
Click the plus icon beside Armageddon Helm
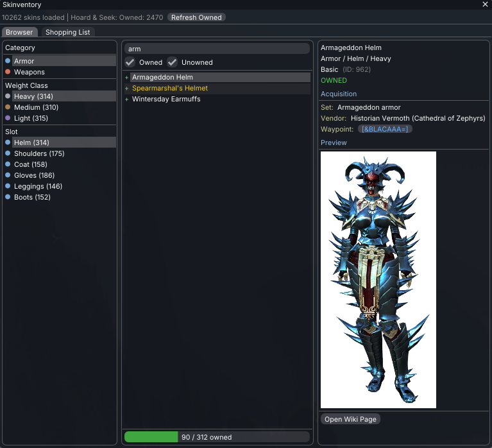(x=127, y=78)
